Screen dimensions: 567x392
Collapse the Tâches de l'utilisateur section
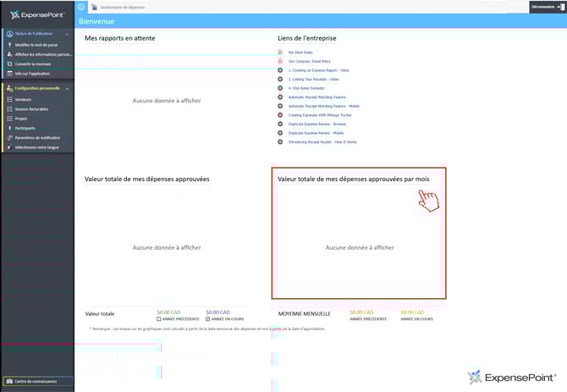point(67,34)
